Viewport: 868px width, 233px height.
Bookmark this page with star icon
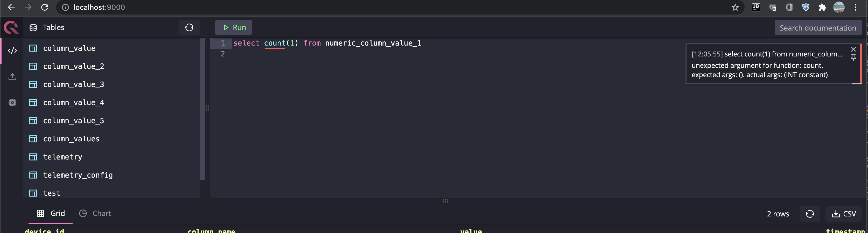735,8
